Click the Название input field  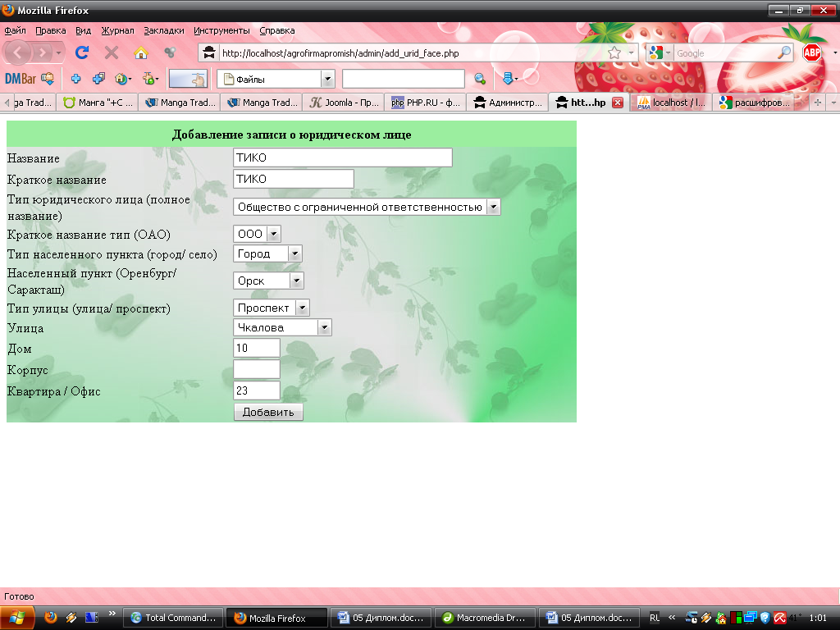(x=343, y=157)
